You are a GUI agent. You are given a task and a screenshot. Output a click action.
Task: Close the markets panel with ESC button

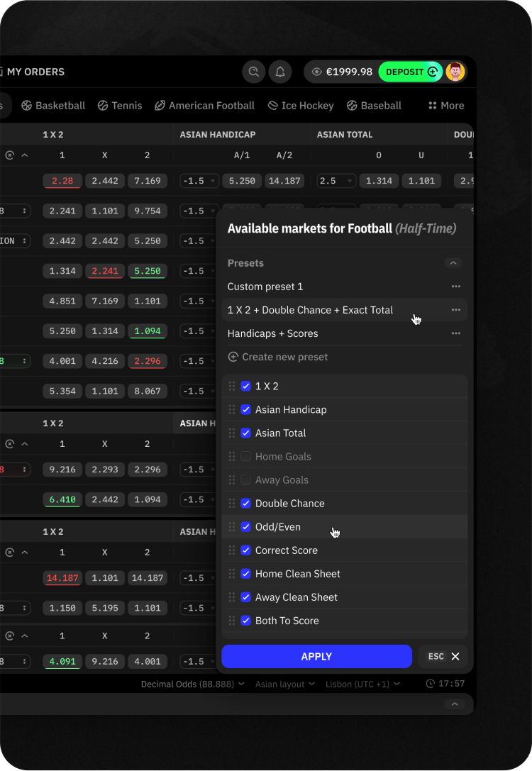tap(444, 657)
